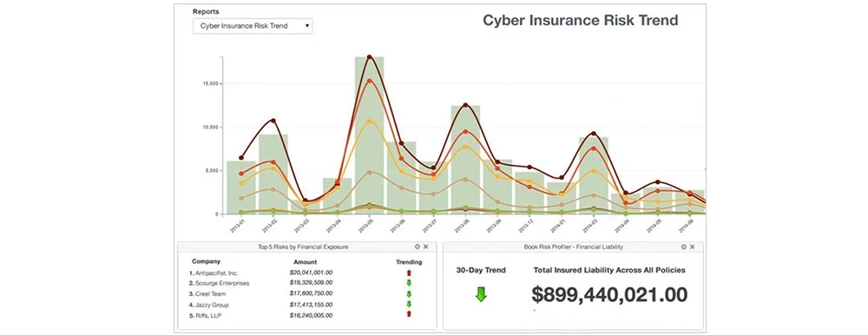Click the Trending column header
Viewport: 868px width, 335px height.
(409, 262)
